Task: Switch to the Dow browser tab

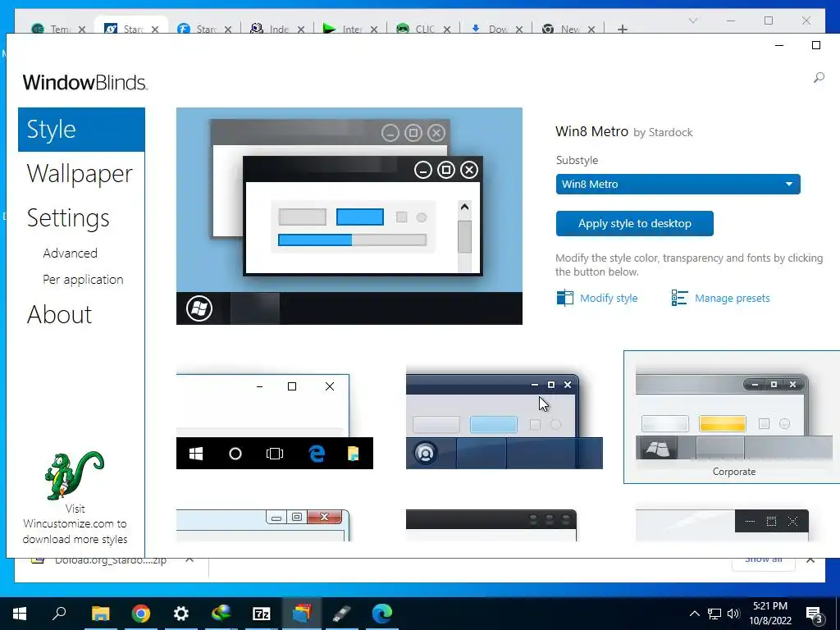Action: [x=490, y=29]
